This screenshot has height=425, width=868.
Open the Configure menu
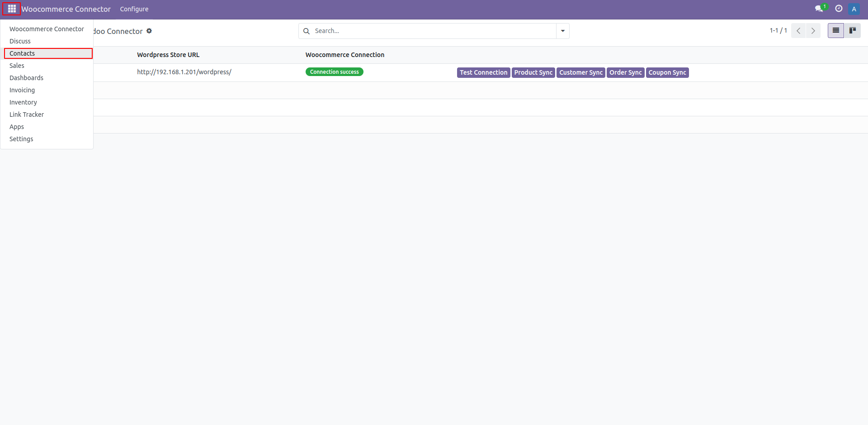[x=134, y=9]
